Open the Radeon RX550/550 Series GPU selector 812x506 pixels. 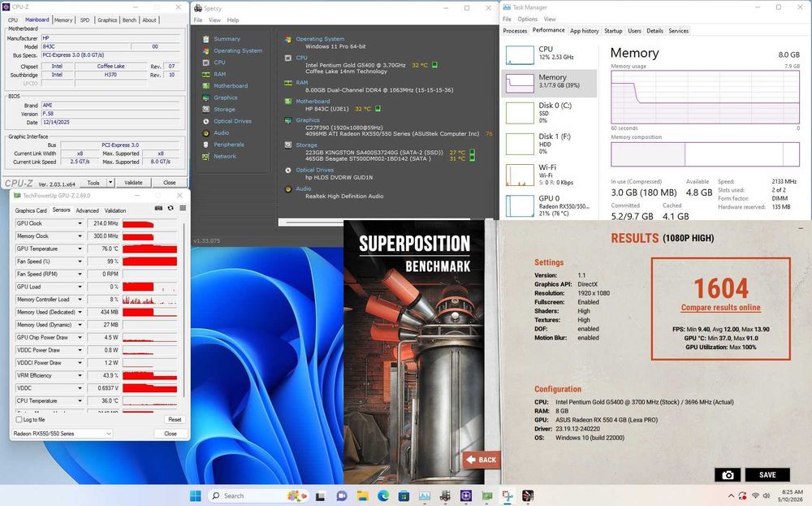pos(62,434)
